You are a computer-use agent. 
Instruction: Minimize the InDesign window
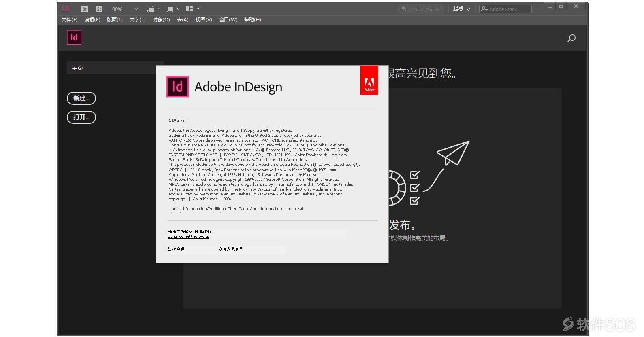[550, 6]
